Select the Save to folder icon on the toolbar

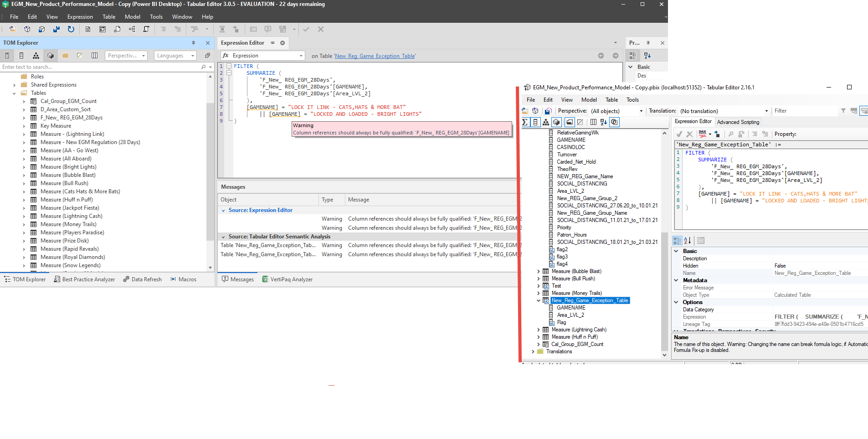(56, 29)
